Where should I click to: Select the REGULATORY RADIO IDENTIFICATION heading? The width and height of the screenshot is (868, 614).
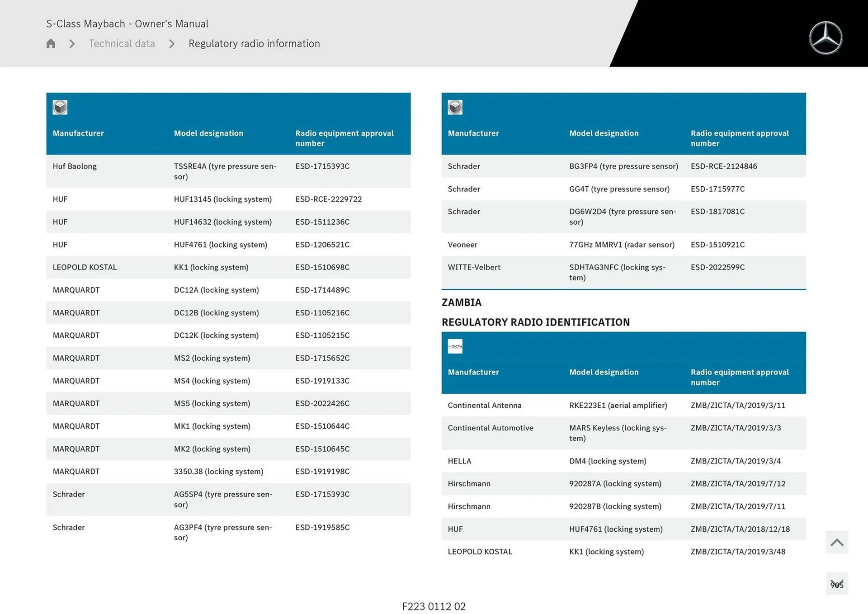tap(536, 322)
